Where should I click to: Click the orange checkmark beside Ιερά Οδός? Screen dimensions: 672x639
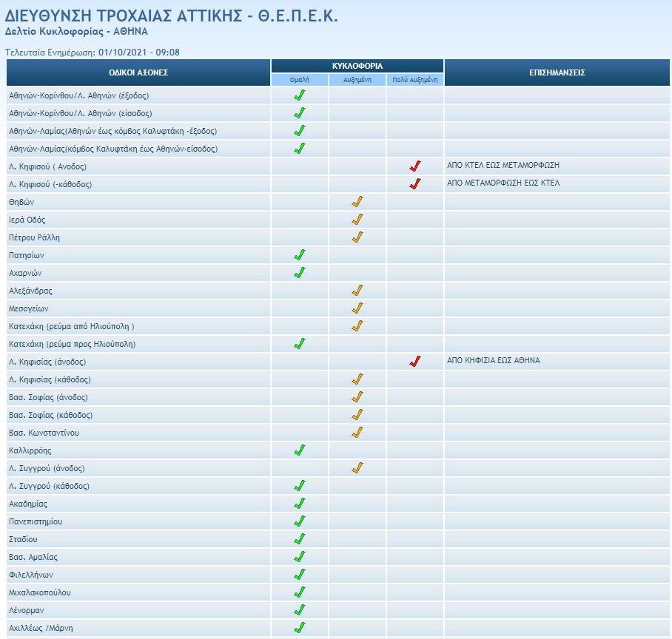click(x=357, y=220)
